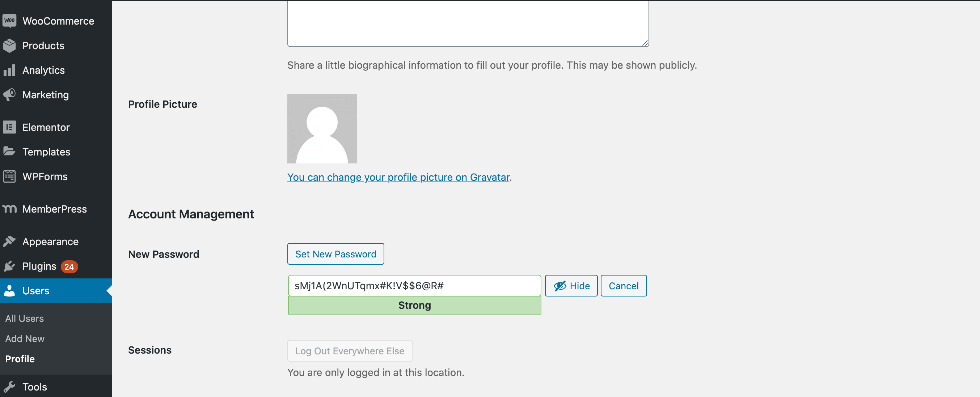
Task: Click the MemberPress icon in sidebar
Action: (x=9, y=209)
